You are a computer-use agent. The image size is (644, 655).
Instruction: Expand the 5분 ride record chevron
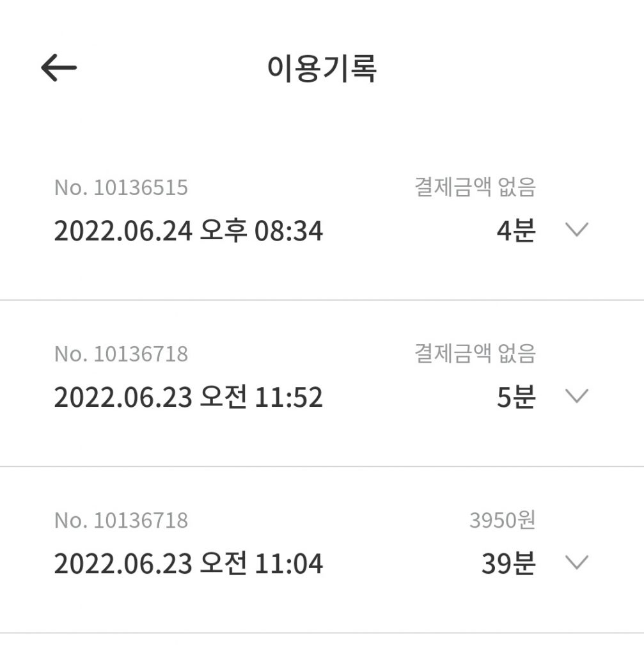pos(576,395)
